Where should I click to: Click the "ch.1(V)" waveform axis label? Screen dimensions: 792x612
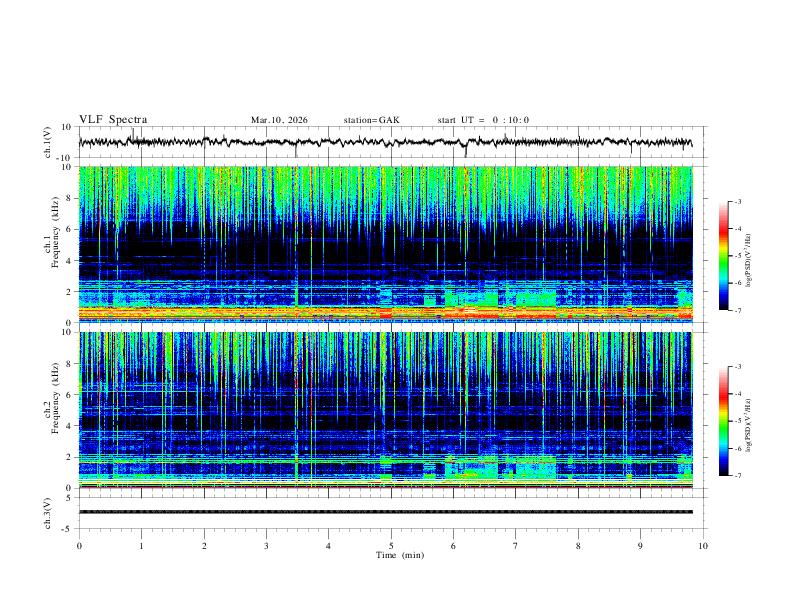(47, 142)
